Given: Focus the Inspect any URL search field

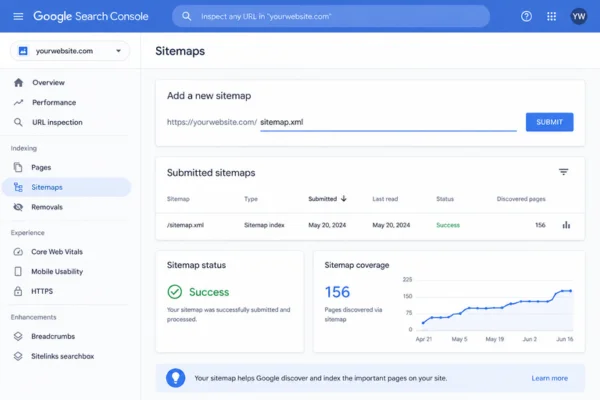Looking at the screenshot, I should pyautogui.click(x=331, y=16).
